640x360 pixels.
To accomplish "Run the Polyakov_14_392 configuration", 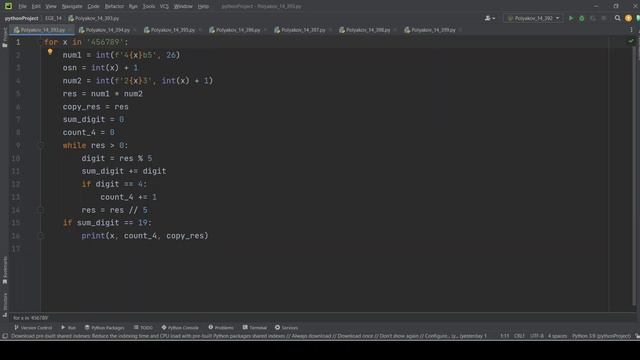I will (571, 18).
